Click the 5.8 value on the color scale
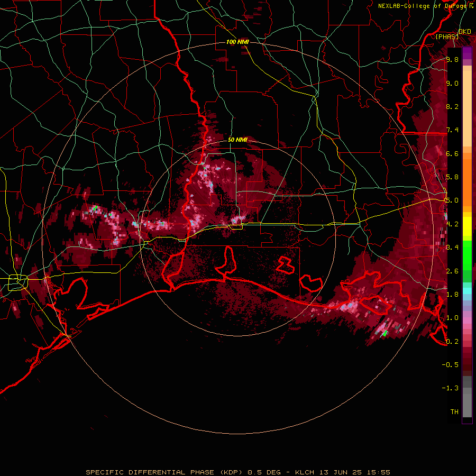The height and width of the screenshot is (476, 476). (x=452, y=177)
